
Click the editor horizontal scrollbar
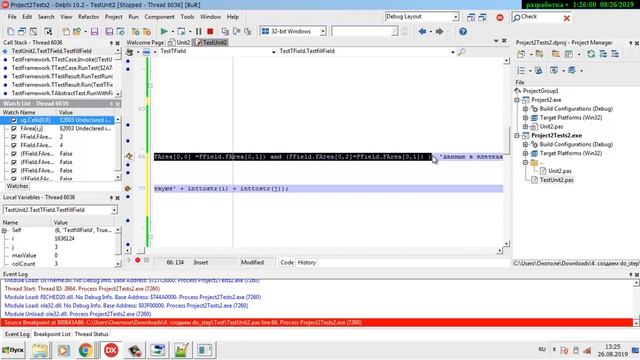point(313,250)
